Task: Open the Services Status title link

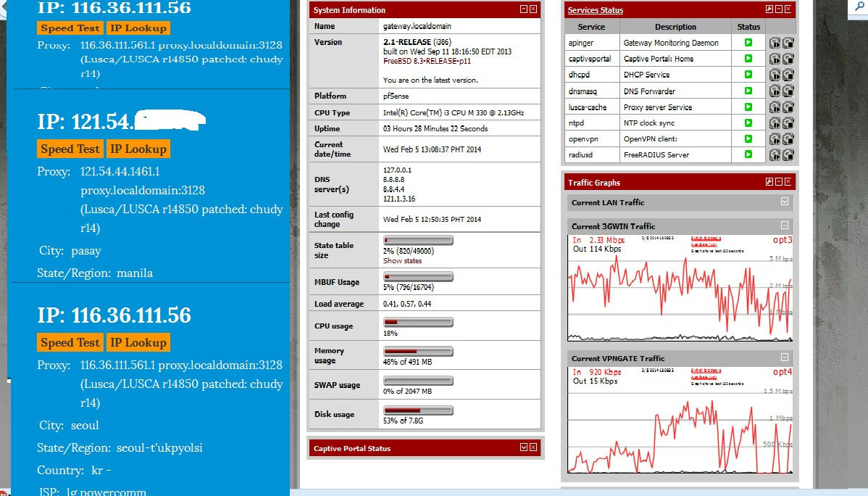Action: pos(595,10)
